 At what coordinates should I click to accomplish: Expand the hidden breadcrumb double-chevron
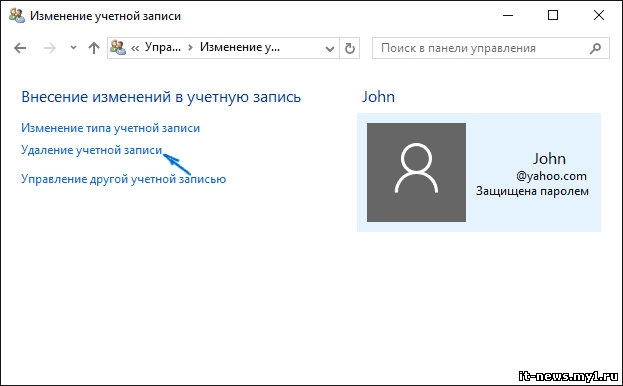tap(135, 48)
